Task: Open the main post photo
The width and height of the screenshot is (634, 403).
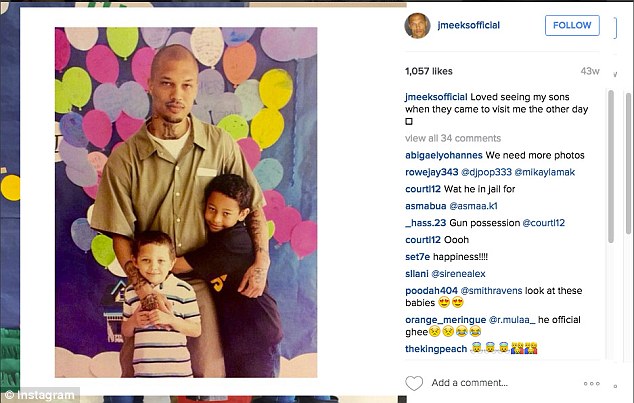Action: click(186, 203)
